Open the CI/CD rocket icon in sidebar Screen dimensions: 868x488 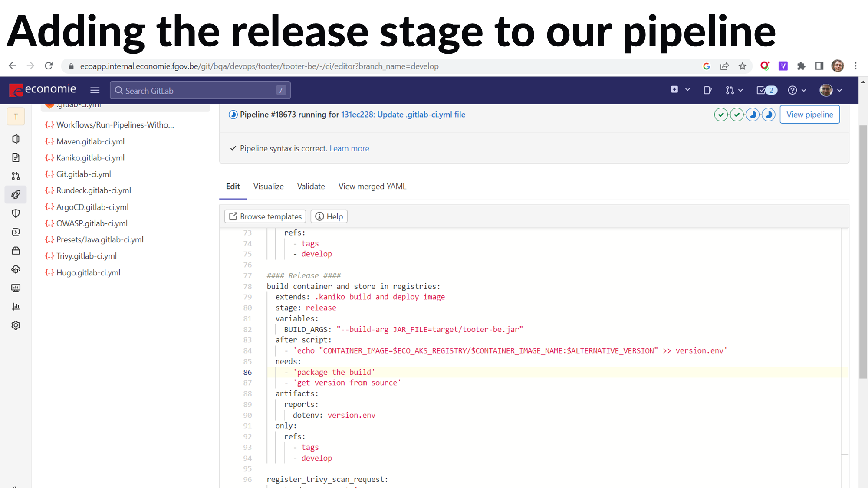[16, 195]
